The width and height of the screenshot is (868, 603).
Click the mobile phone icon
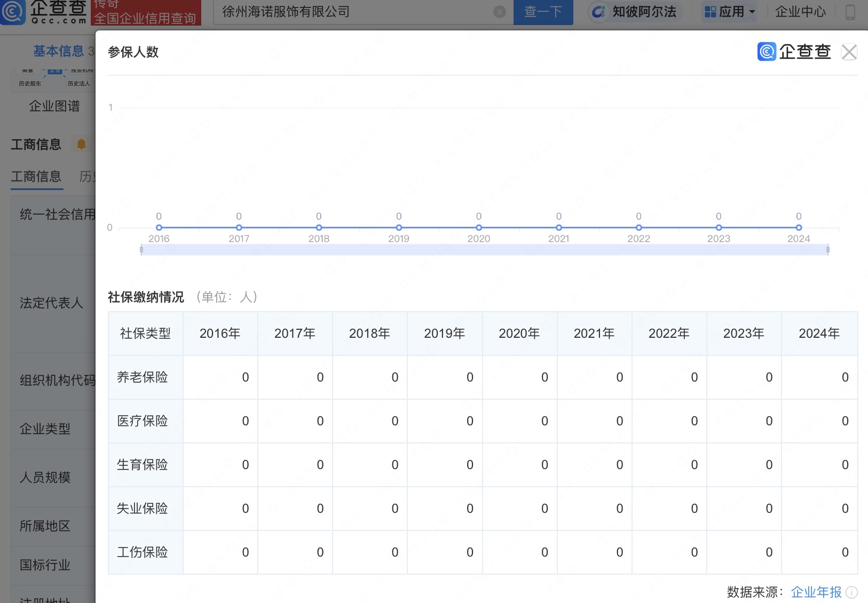pyautogui.click(x=850, y=12)
